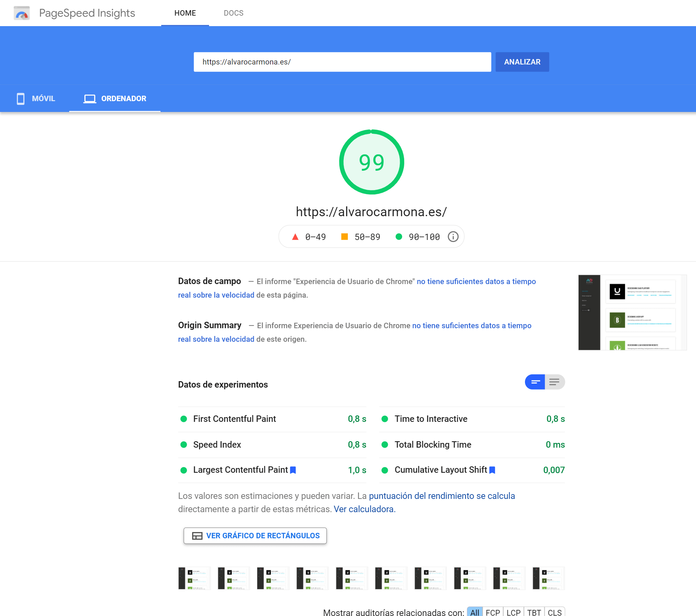696x616 pixels.
Task: Switch to expanded metrics description view
Action: 554,382
